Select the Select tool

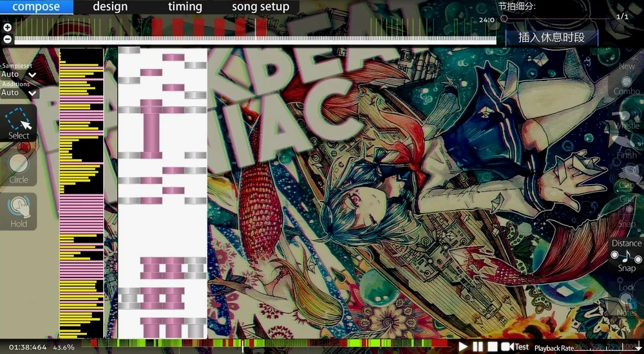19,123
